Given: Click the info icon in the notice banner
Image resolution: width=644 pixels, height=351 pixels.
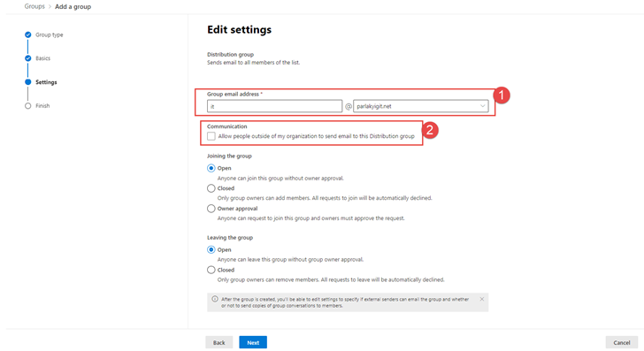Looking at the screenshot, I should [x=215, y=299].
